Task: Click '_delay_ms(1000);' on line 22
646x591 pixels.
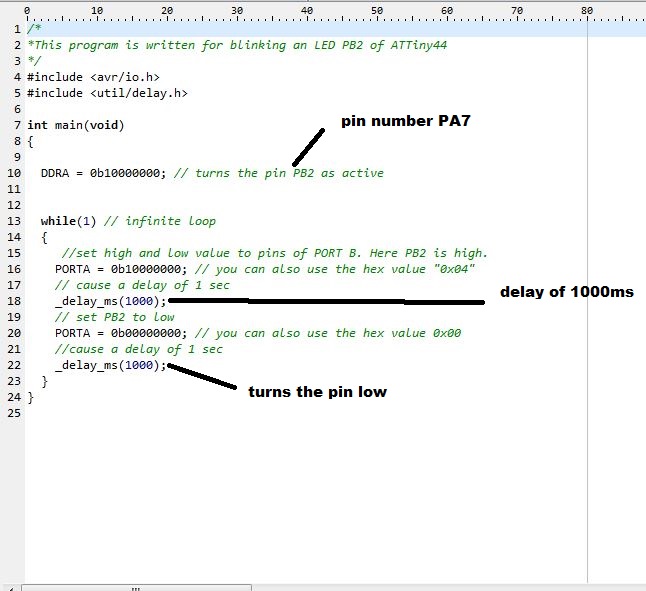Action: (110, 365)
